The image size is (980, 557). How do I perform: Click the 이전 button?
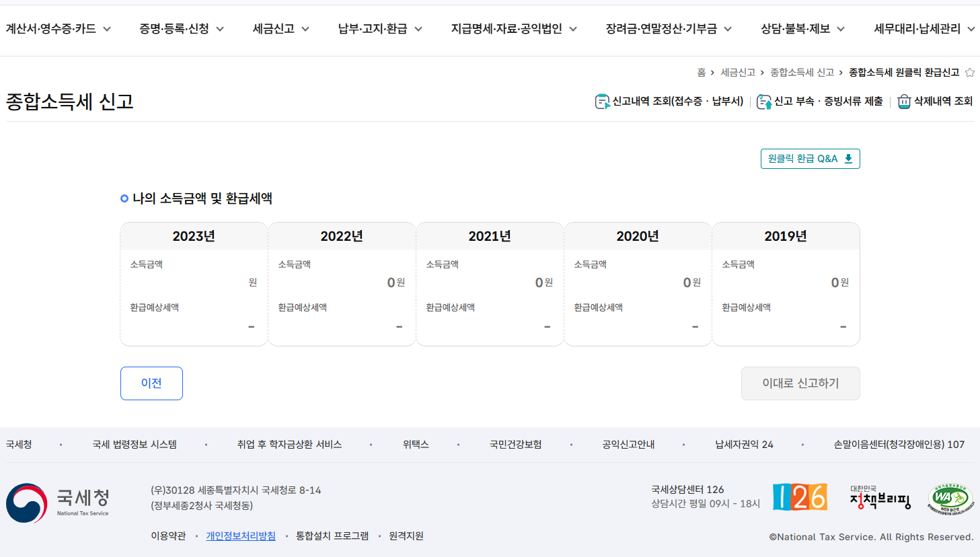pyautogui.click(x=151, y=383)
